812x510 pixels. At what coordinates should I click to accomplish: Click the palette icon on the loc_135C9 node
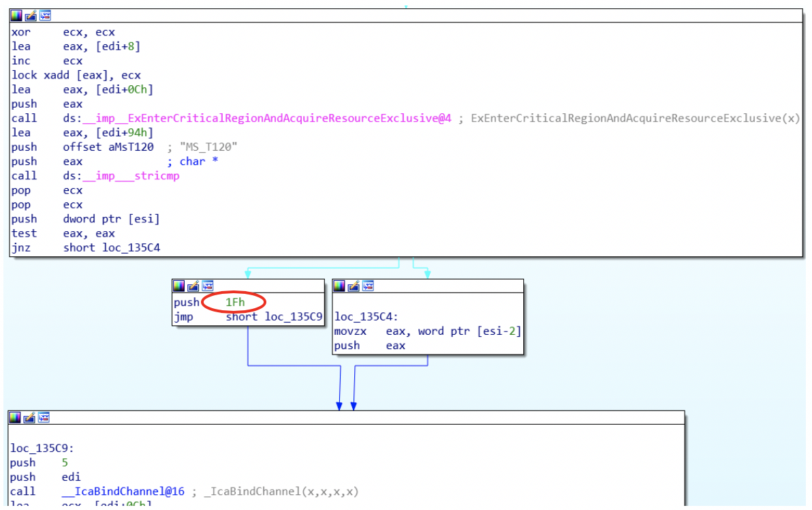14,417
